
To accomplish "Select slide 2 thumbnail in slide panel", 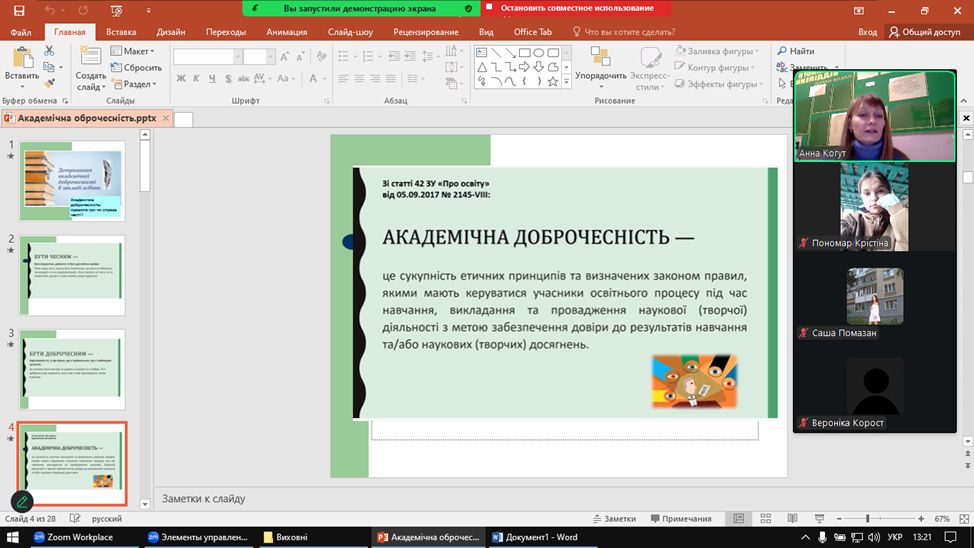I will 72,274.
